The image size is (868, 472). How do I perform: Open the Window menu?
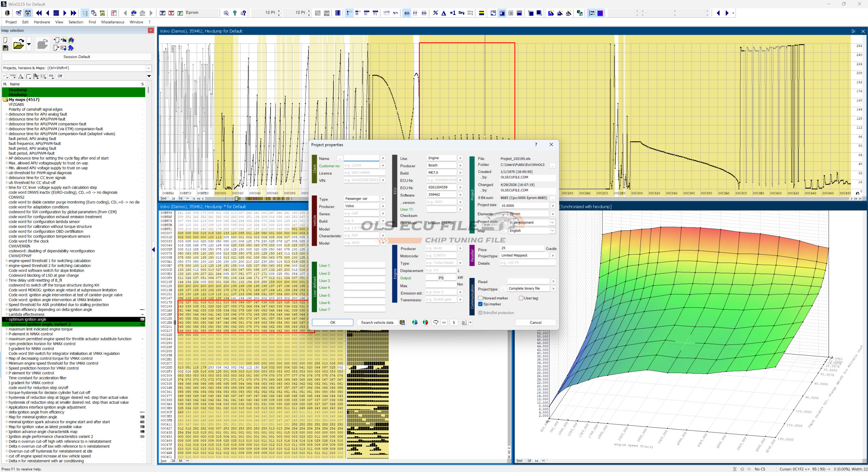[136, 22]
